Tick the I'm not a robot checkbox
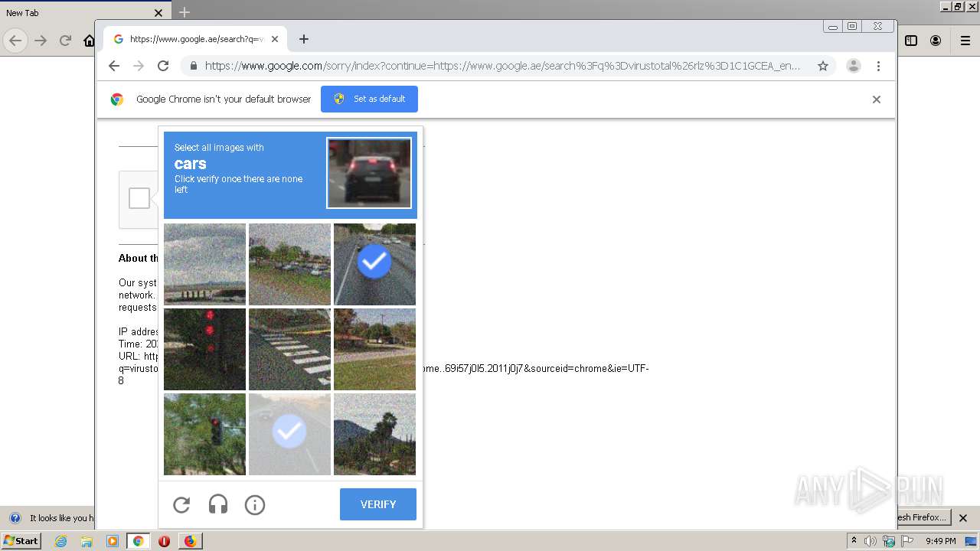Image resolution: width=980 pixels, height=551 pixels. pyautogui.click(x=139, y=198)
